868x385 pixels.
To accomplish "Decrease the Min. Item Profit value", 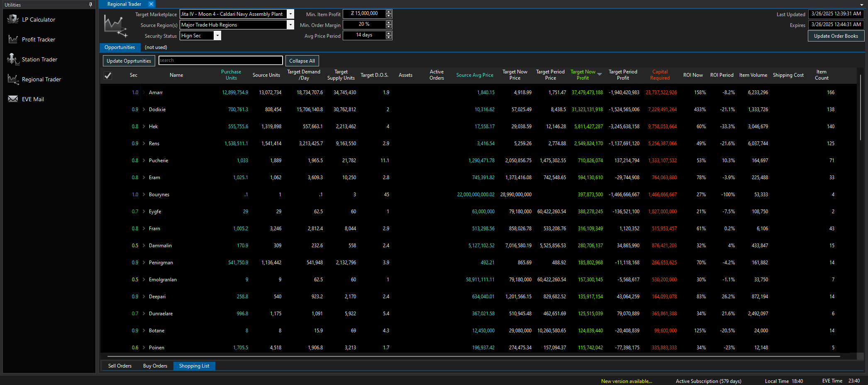I will [x=389, y=16].
